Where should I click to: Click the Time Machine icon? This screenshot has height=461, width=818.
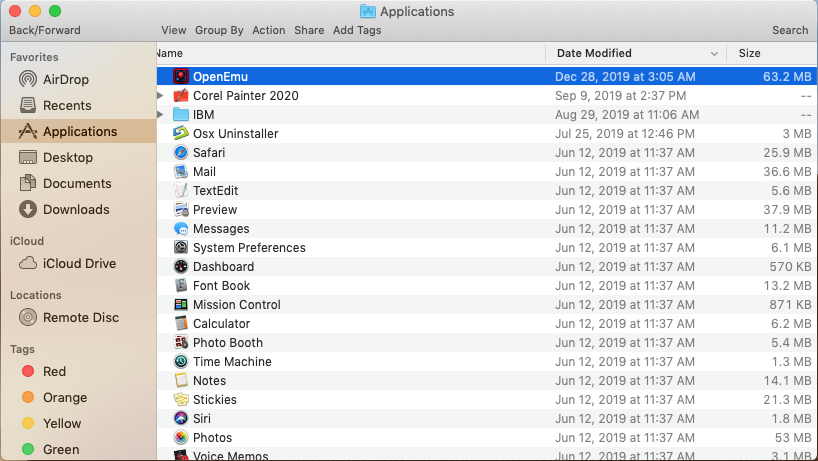pos(181,362)
